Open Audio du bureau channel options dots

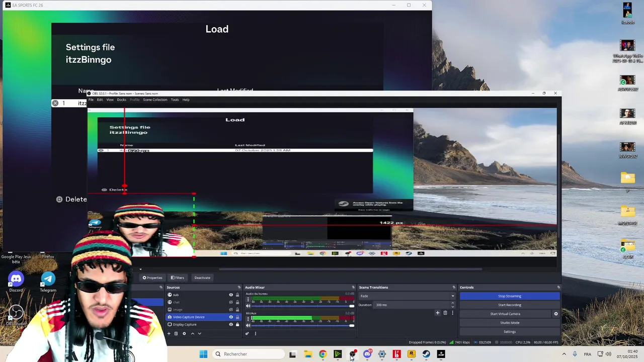(x=248, y=299)
